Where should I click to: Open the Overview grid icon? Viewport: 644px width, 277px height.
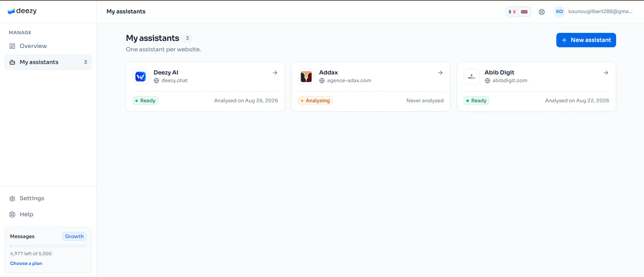click(12, 46)
